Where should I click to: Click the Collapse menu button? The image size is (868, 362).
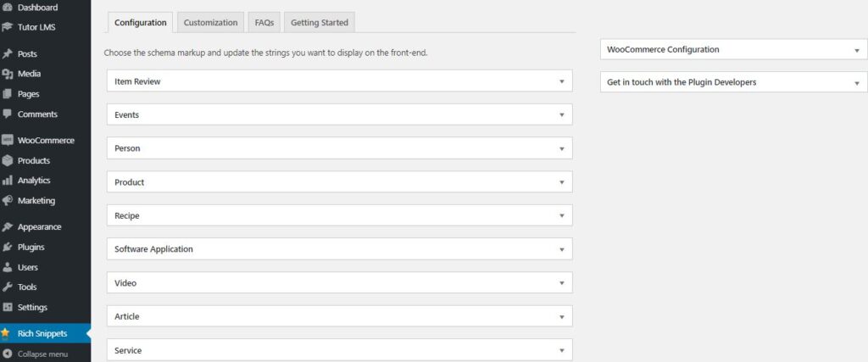coord(35,354)
